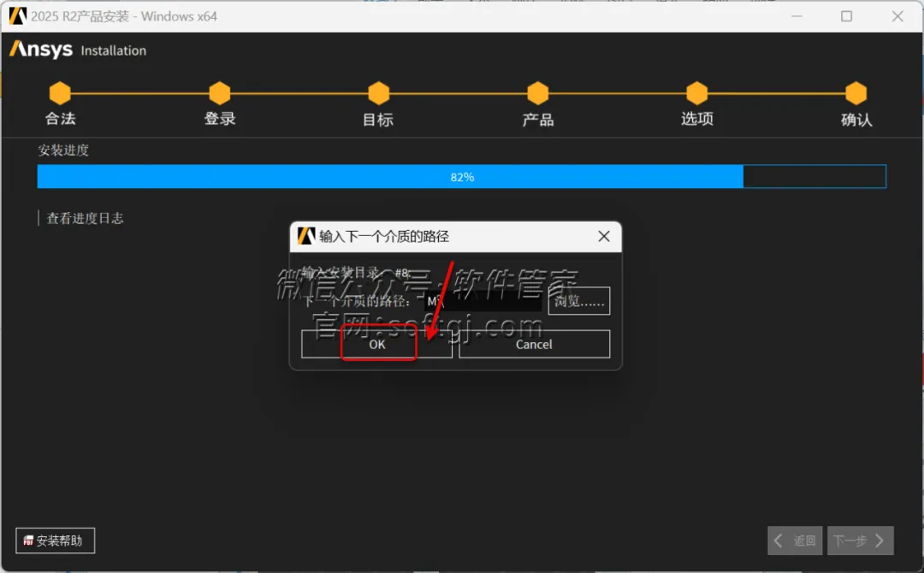Click the Installation header text

click(x=113, y=50)
